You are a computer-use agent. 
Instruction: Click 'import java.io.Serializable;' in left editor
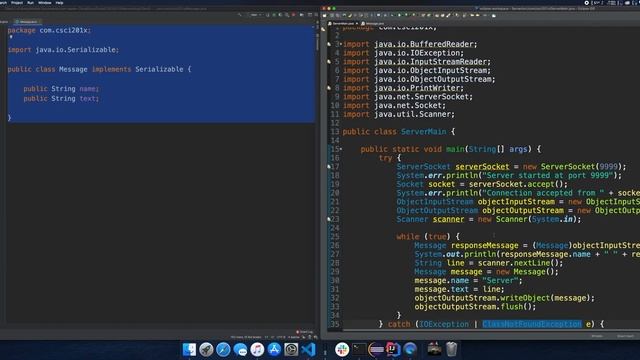click(x=63, y=49)
